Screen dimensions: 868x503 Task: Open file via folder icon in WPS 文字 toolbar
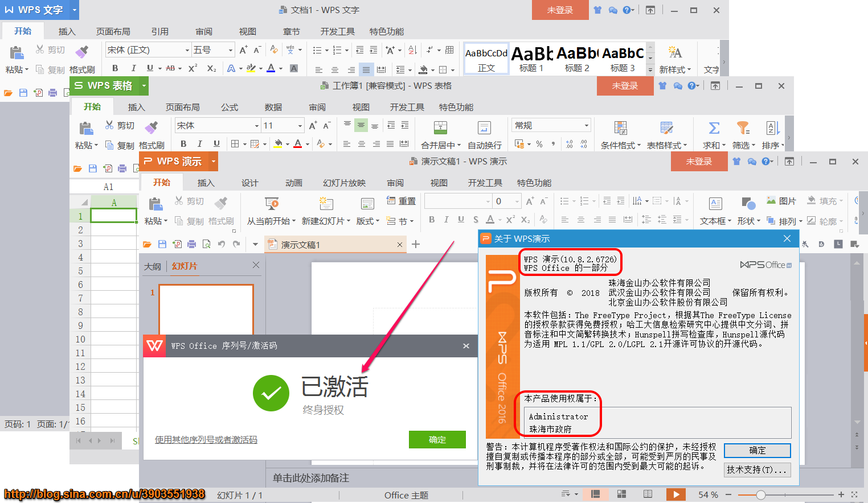(x=8, y=92)
